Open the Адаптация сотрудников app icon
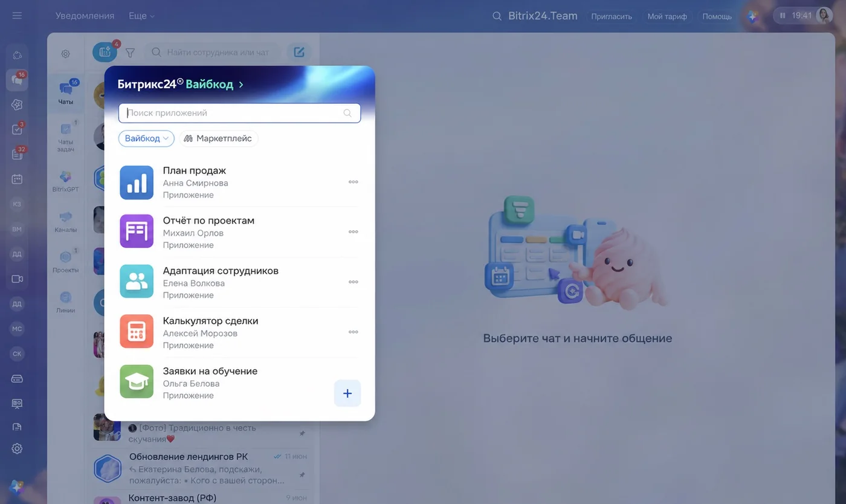Image resolution: width=846 pixels, height=504 pixels. point(137,282)
